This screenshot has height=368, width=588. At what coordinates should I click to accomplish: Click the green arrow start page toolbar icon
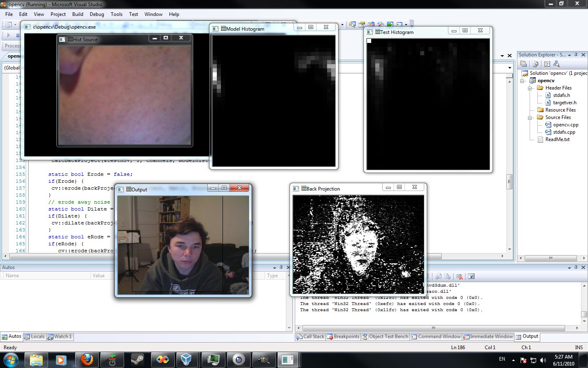390,25
